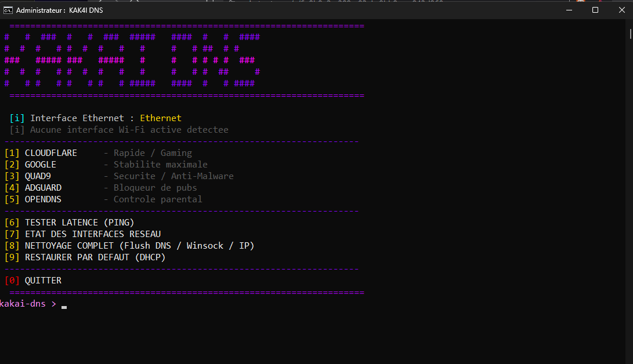Click the cmd icon in the title bar
The width and height of the screenshot is (633, 364).
[8, 10]
